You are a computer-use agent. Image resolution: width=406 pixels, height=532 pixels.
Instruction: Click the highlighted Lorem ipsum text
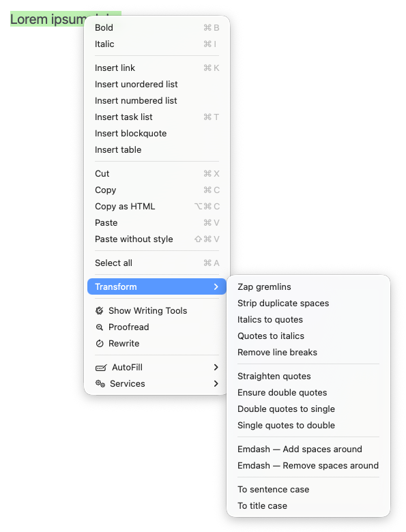coord(48,19)
